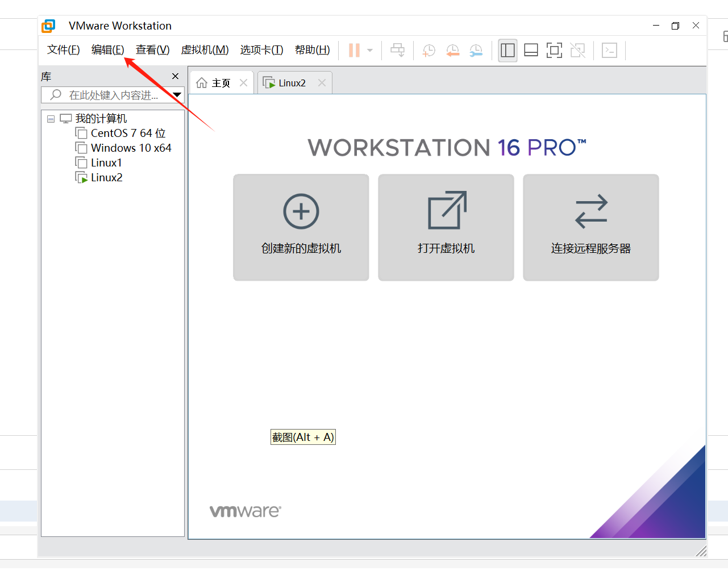Minimize the VMware Workstation window
This screenshot has width=728, height=575.
click(656, 26)
